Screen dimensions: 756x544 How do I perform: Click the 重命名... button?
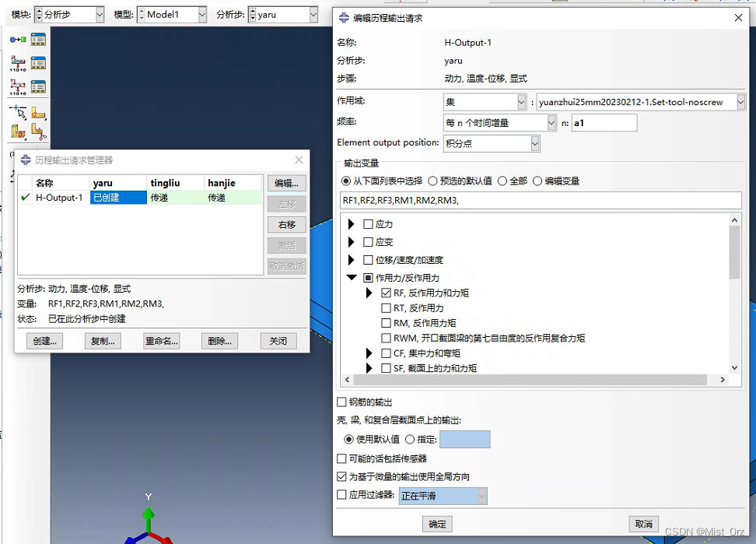tap(162, 341)
